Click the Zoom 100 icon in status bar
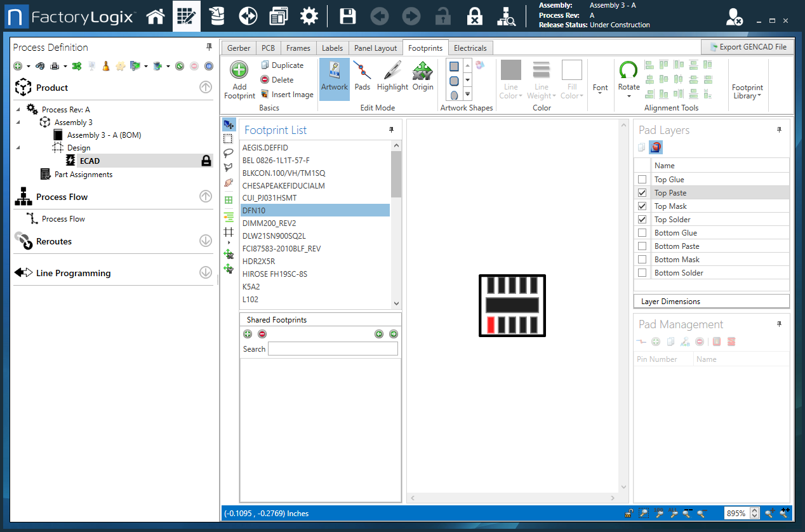The width and height of the screenshot is (805, 532). (658, 514)
